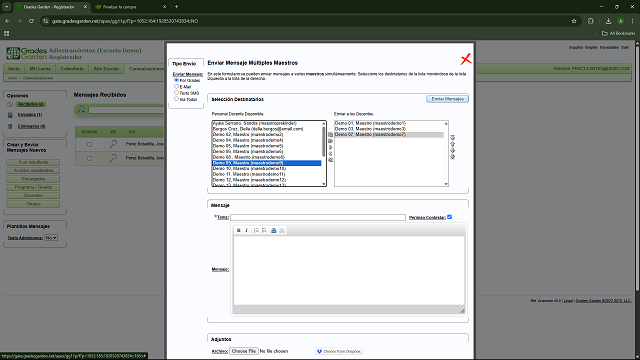Move selected teacher down arrow icon
Viewport: 640px width, 360px height.
453,150
